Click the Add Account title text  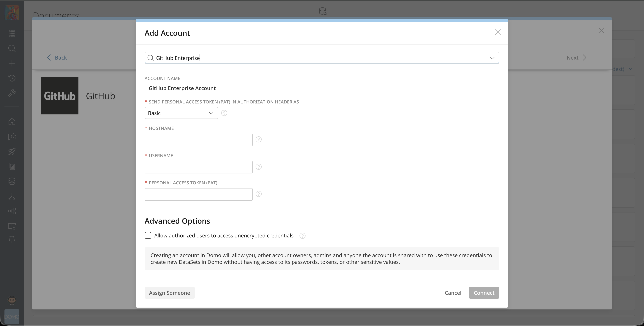tap(167, 33)
